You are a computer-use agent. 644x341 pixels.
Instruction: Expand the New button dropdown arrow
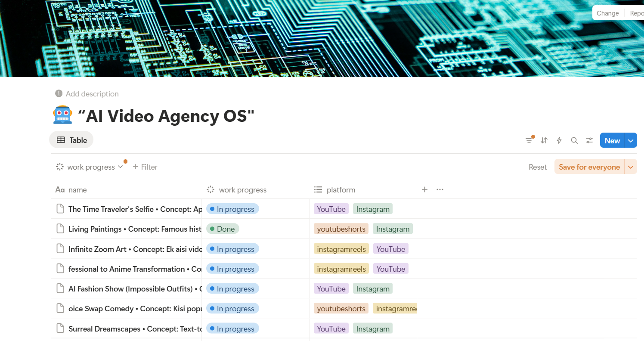[630, 140]
